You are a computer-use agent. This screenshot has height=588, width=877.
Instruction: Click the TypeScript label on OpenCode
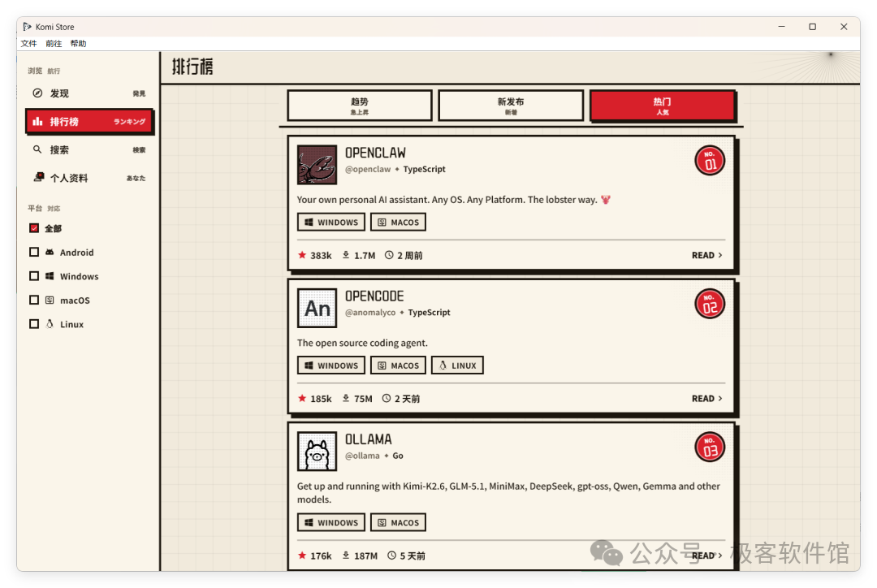[429, 312]
